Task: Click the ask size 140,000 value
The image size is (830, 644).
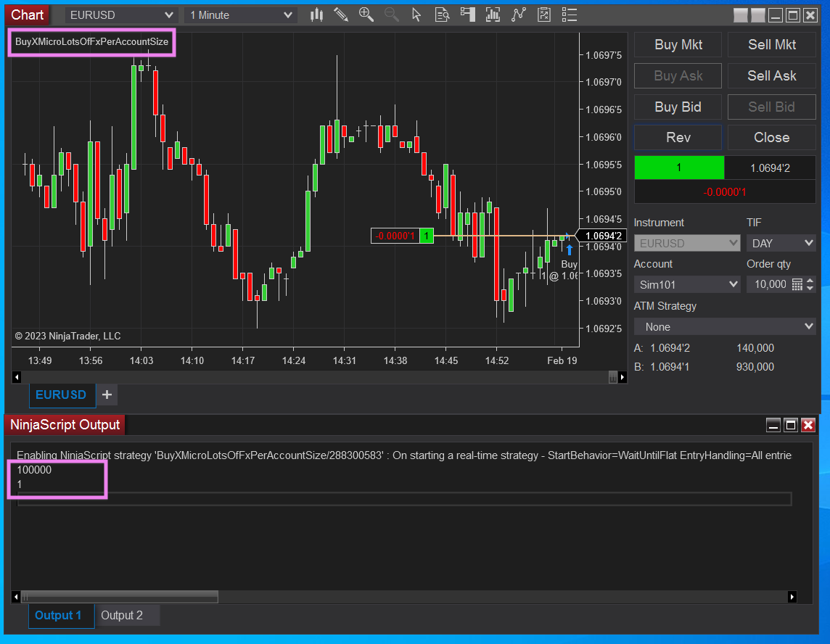Action: (755, 348)
